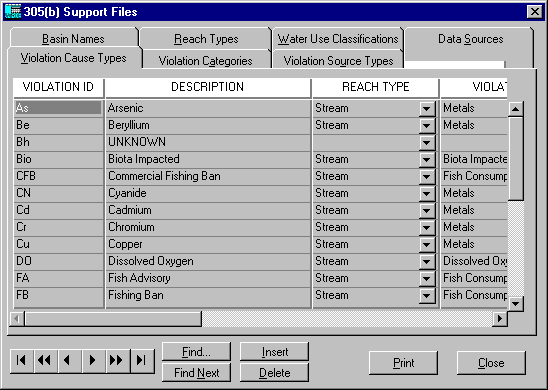Click the 'CFB' violation ID cell
Screen dimensions: 548x390
point(58,176)
